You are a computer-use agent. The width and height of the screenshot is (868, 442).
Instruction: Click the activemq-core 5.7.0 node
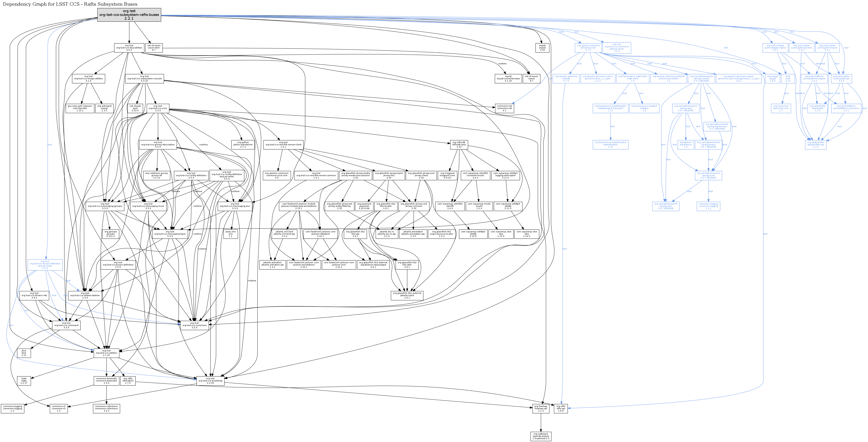tap(588, 48)
